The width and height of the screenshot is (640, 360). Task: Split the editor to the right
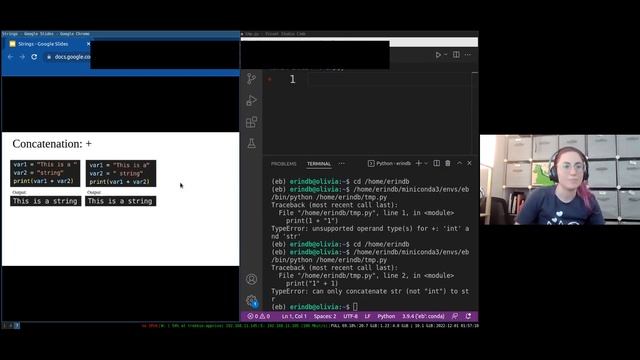456,55
